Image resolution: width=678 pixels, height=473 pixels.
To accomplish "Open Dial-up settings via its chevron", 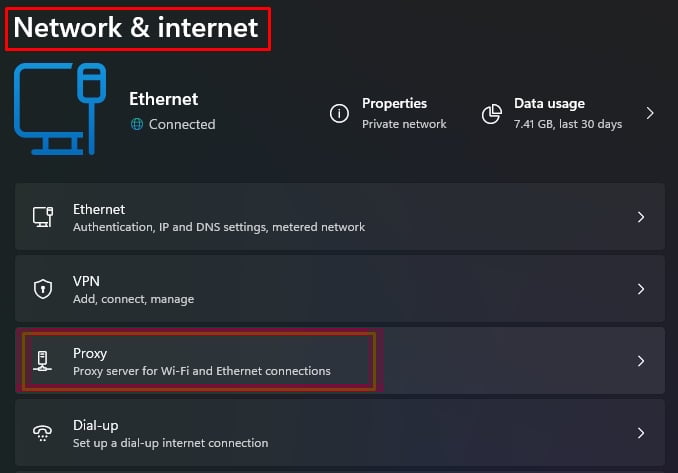I will pos(641,433).
